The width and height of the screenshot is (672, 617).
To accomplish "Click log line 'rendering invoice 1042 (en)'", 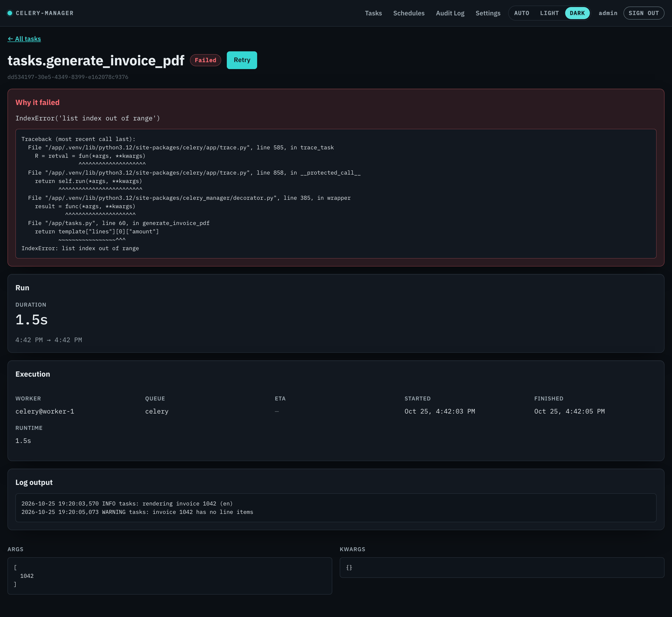I will click(x=127, y=504).
